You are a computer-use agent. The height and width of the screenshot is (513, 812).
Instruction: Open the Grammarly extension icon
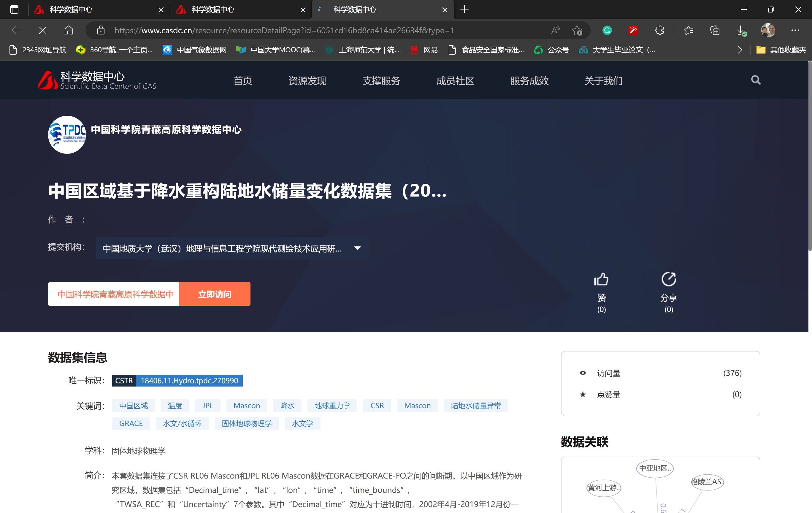tap(607, 30)
